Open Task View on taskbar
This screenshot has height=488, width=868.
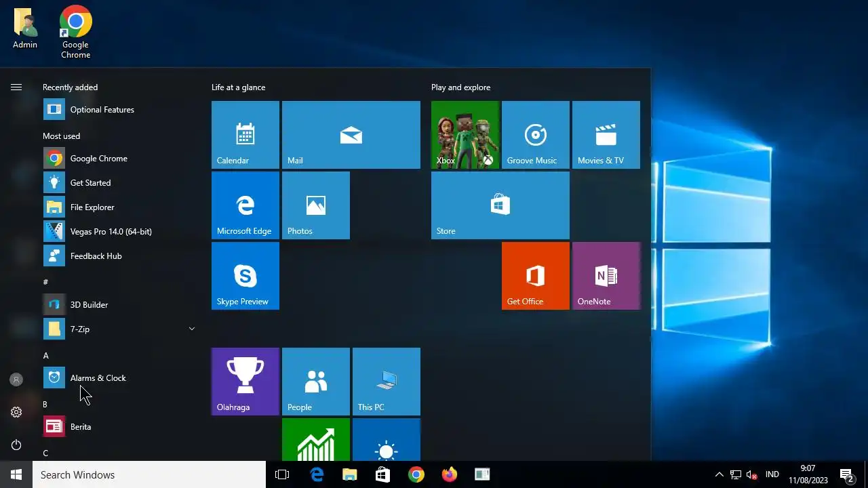point(282,474)
